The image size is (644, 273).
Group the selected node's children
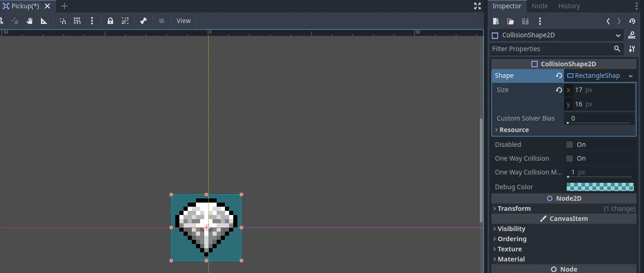click(125, 21)
